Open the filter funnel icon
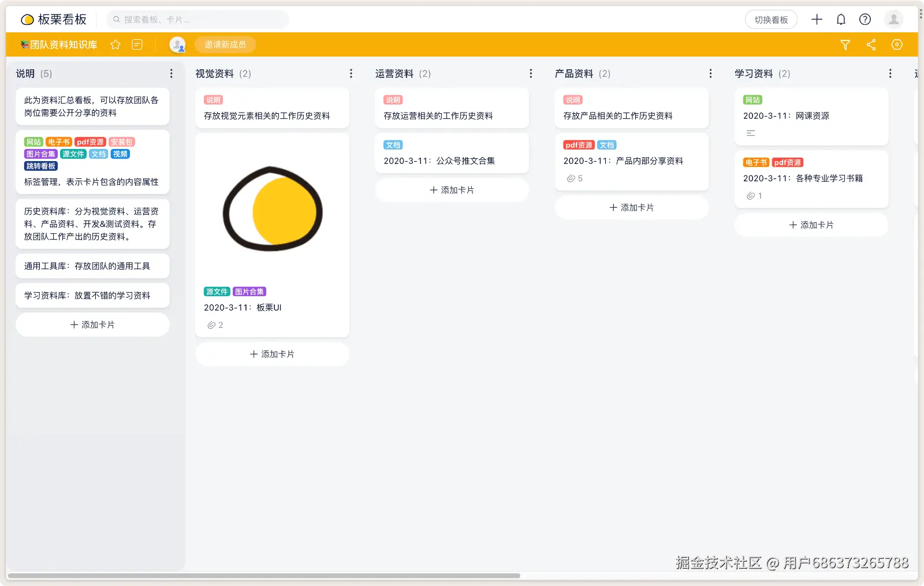 click(x=845, y=44)
